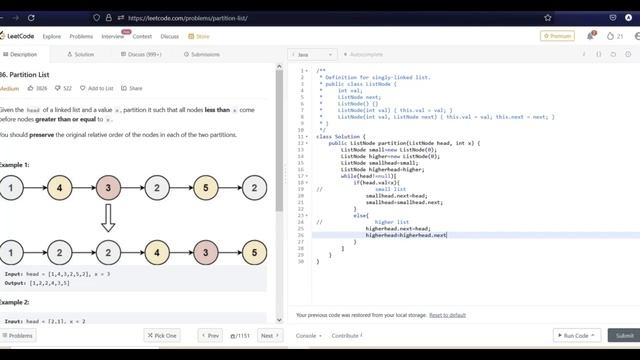
Task: Go to the LeetCode home logo
Action: coord(17,36)
